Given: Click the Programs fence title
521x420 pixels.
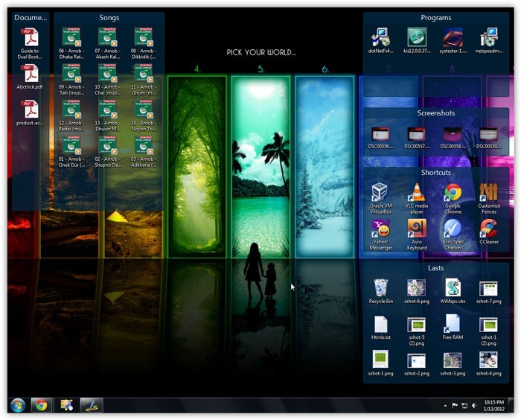Looking at the screenshot, I should 436,18.
